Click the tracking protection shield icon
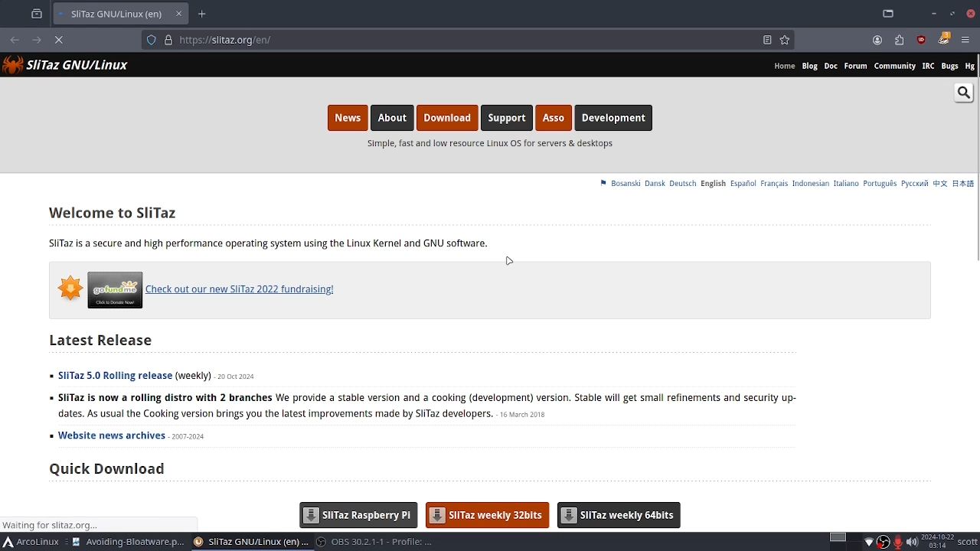 pyautogui.click(x=152, y=40)
